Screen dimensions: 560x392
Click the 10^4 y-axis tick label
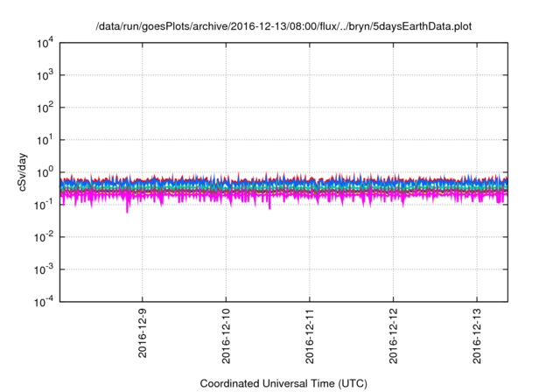tap(45, 44)
